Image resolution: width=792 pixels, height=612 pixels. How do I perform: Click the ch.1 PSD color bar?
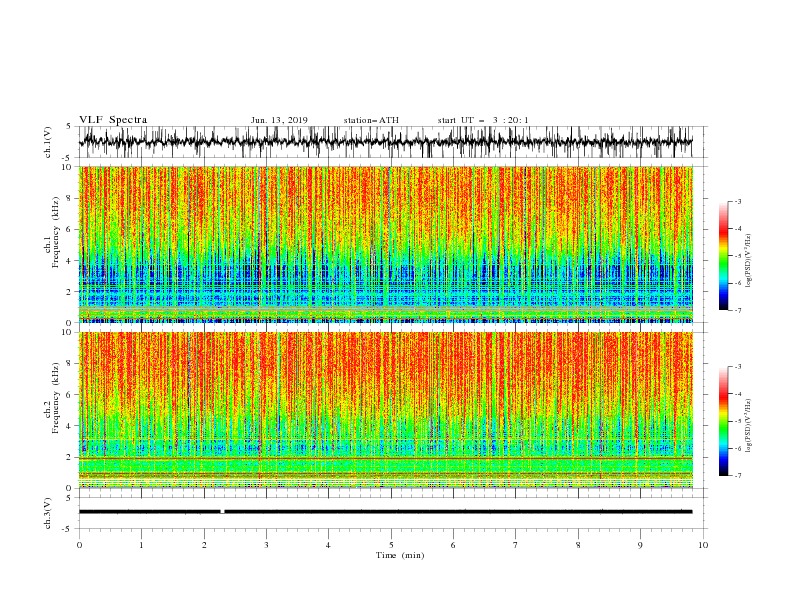pyautogui.click(x=724, y=256)
